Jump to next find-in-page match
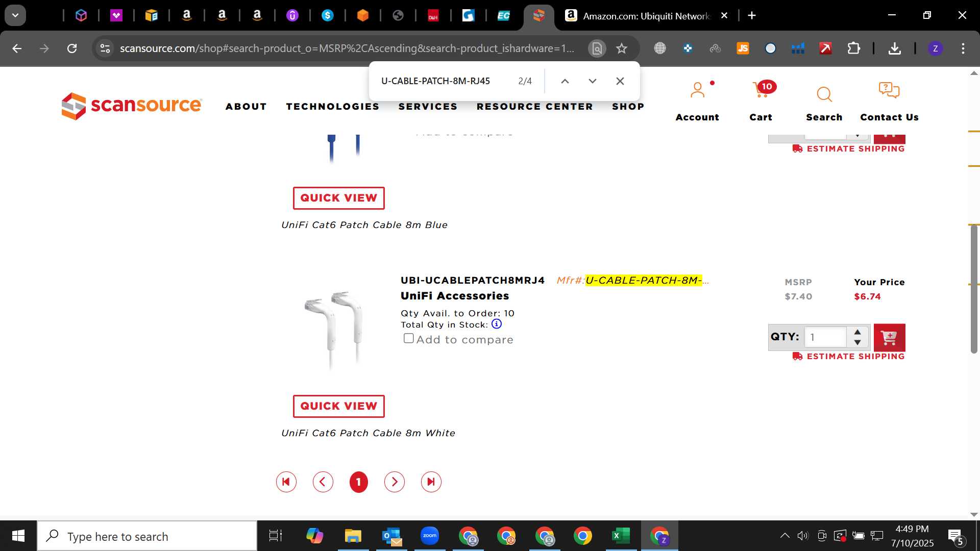This screenshot has height=551, width=980. point(592,81)
